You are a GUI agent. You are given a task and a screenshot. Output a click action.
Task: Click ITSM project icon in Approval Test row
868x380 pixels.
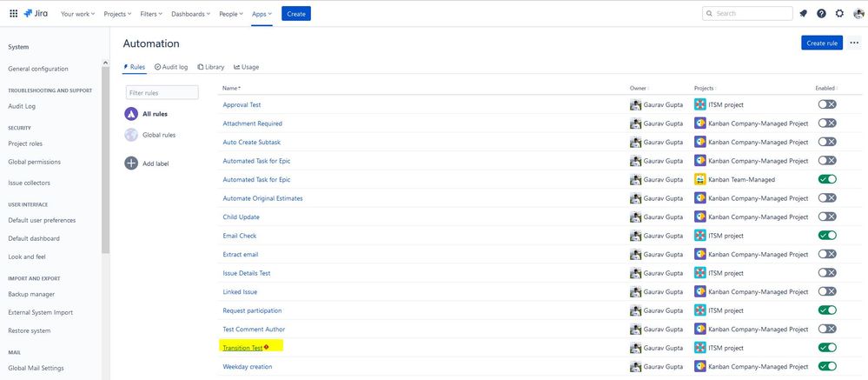click(700, 104)
